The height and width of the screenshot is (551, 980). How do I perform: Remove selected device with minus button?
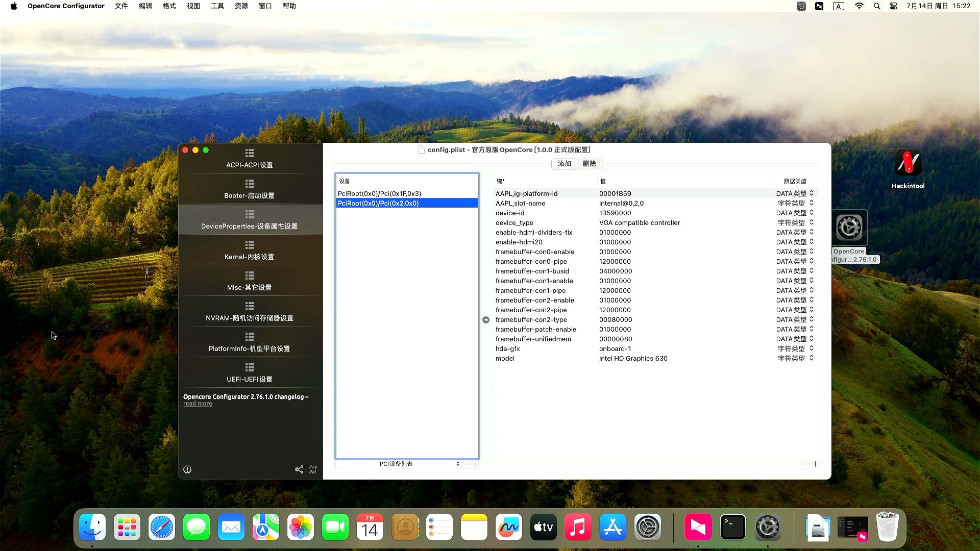click(x=469, y=464)
